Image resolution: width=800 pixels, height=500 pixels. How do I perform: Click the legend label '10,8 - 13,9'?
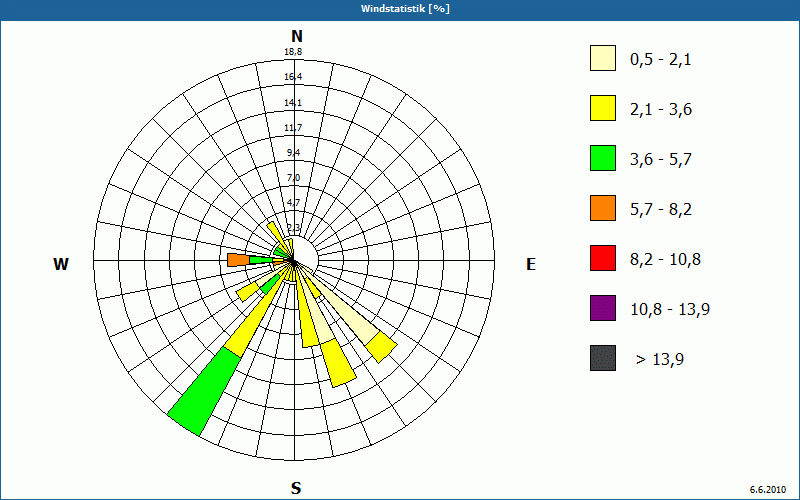click(x=670, y=310)
